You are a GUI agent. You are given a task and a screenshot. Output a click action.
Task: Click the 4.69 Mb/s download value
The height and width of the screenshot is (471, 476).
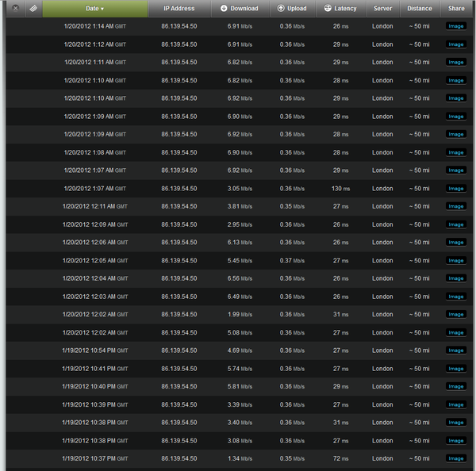[240, 350]
